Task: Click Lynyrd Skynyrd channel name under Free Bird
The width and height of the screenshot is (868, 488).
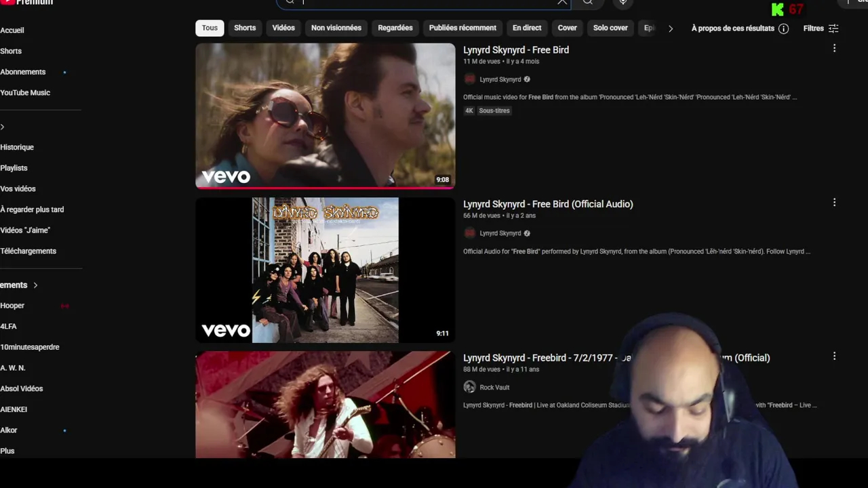Action: coord(500,79)
